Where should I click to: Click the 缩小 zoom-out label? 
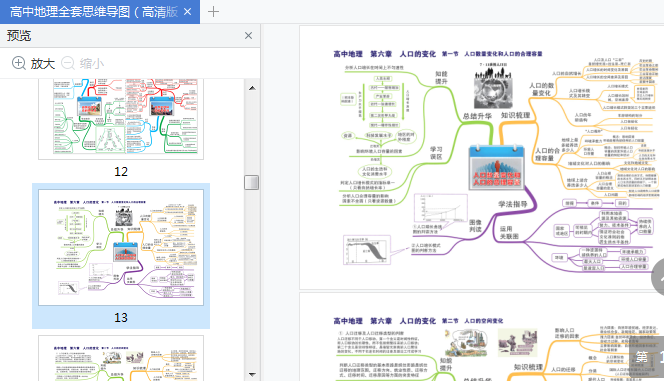click(92, 64)
